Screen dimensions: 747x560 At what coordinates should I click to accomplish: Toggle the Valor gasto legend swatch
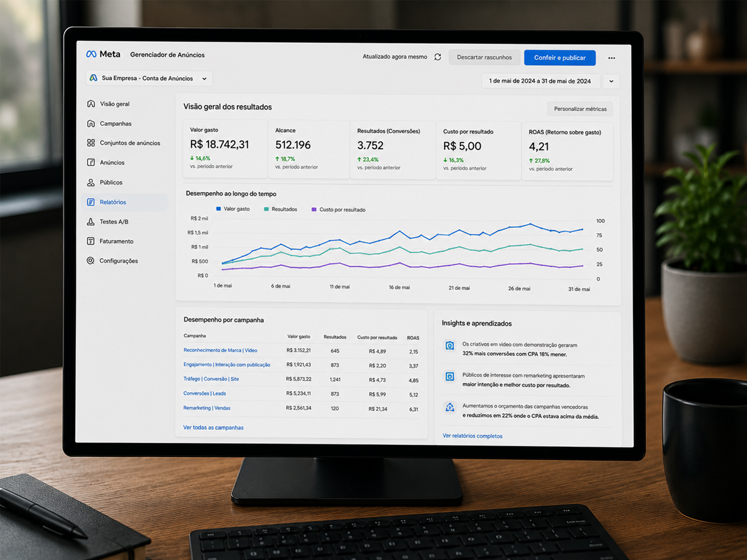click(x=219, y=209)
